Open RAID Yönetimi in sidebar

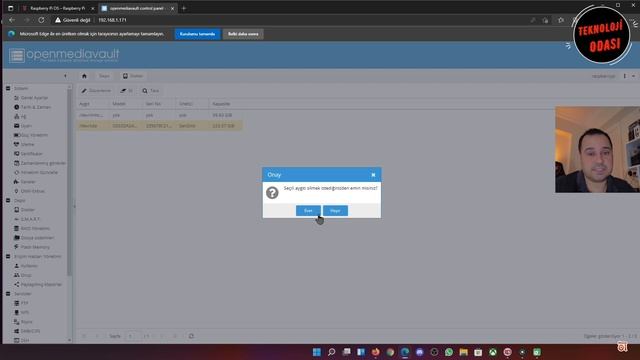click(x=32, y=229)
